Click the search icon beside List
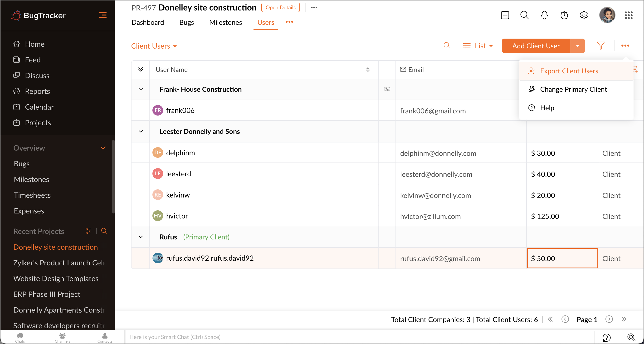Viewport: 644px width, 344px height. click(x=447, y=46)
